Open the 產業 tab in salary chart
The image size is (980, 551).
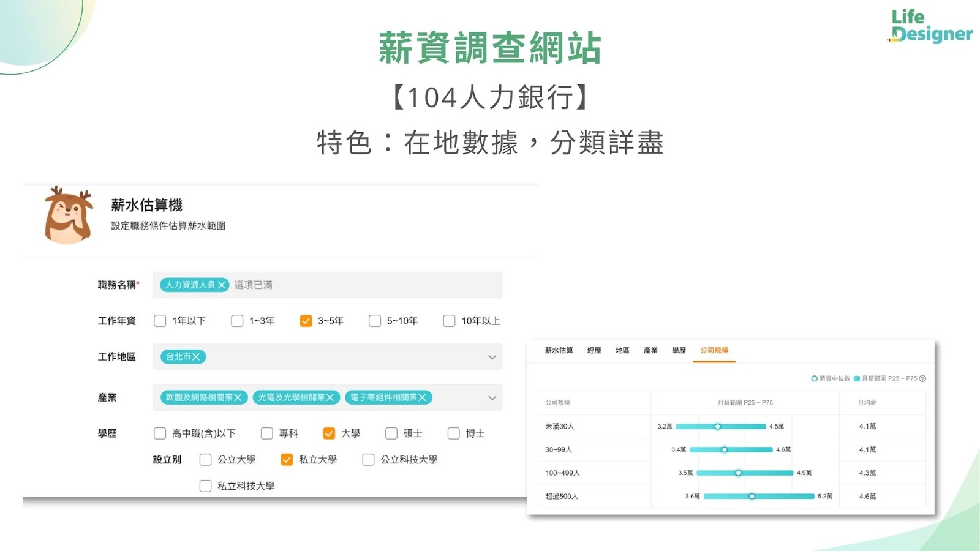650,351
